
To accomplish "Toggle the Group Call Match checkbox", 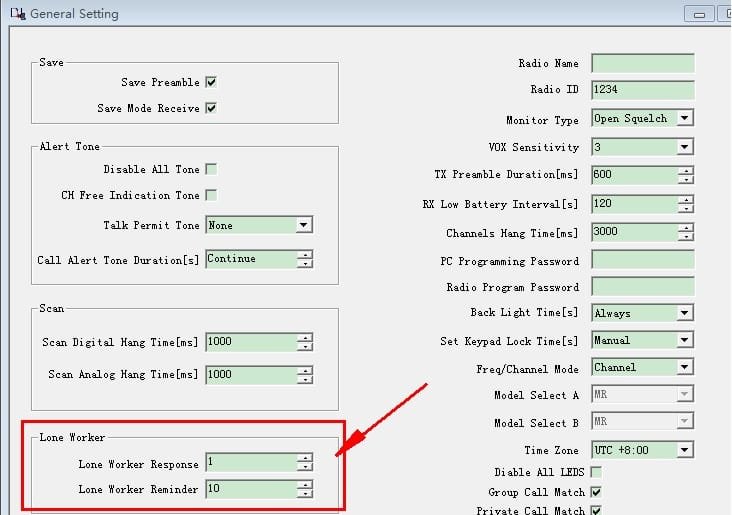I will point(597,492).
